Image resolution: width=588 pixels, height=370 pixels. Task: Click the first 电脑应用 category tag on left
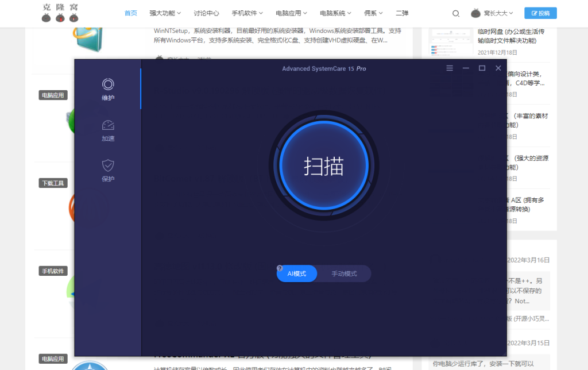pyautogui.click(x=53, y=95)
